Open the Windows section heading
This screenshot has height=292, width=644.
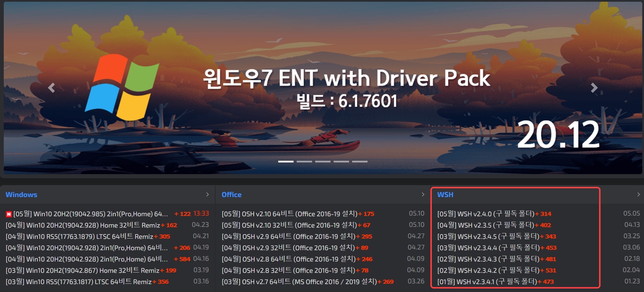pos(21,195)
